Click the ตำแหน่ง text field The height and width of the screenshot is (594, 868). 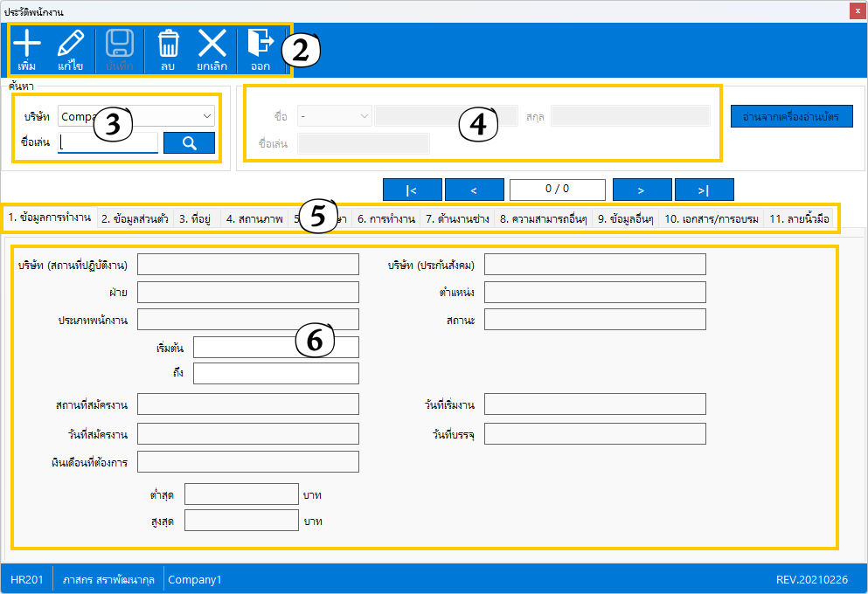tap(594, 293)
